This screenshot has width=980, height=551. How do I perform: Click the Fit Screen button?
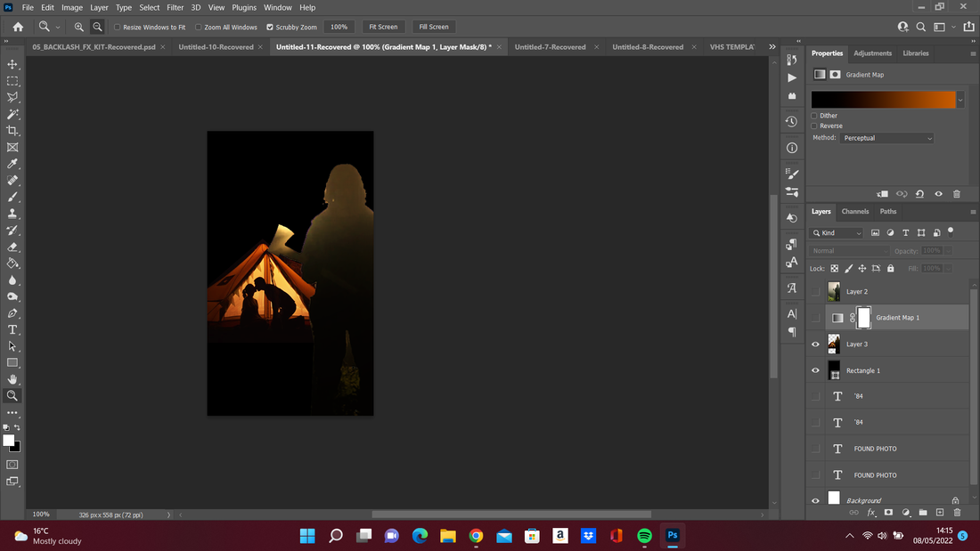[x=383, y=27]
